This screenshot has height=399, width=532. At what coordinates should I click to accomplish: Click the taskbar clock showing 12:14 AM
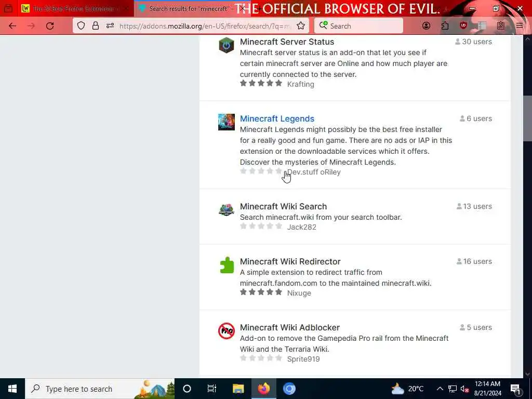point(487,389)
